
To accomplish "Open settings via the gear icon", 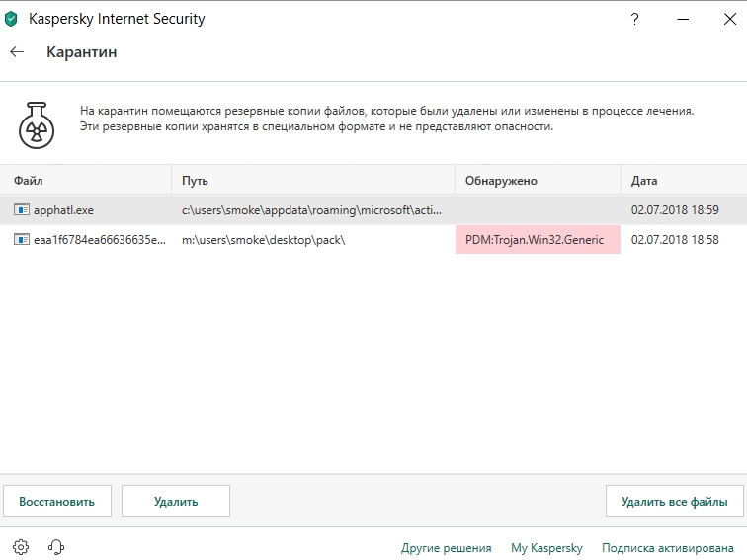I will coord(22,547).
